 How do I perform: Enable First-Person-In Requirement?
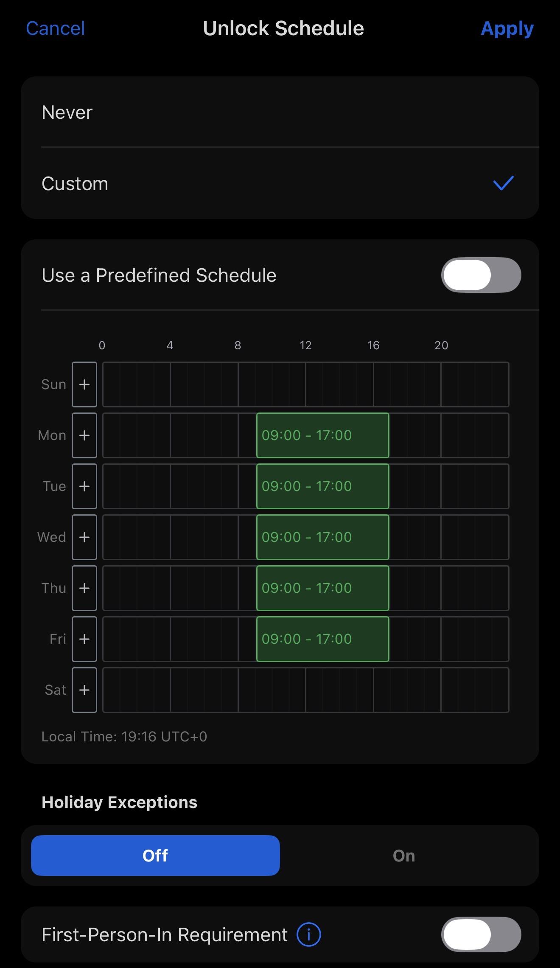click(482, 934)
